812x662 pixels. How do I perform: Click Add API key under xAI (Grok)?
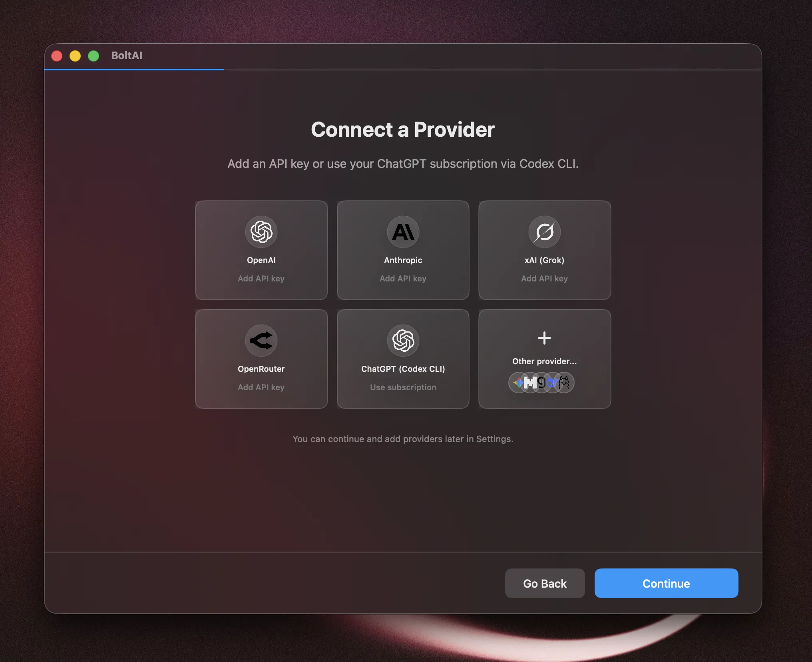coord(545,279)
